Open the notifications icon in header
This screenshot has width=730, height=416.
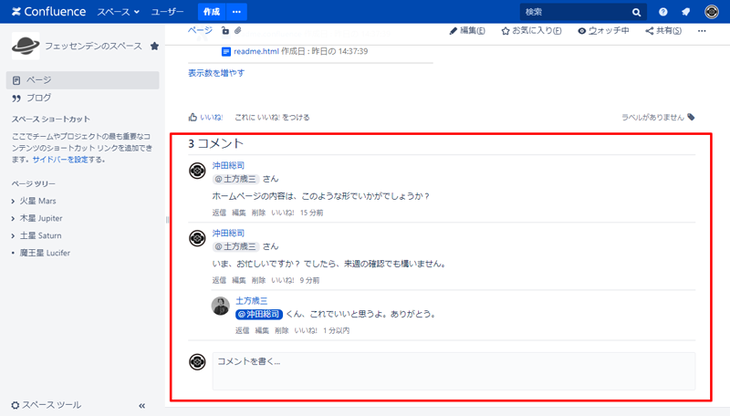[x=686, y=12]
